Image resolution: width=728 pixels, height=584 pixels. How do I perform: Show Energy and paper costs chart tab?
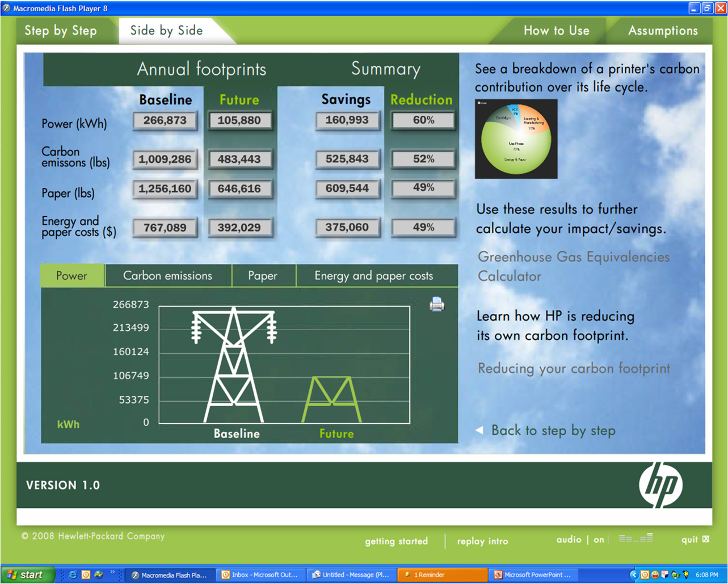click(x=374, y=276)
